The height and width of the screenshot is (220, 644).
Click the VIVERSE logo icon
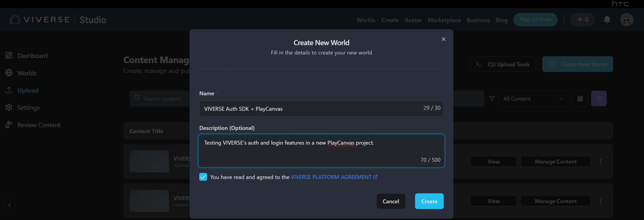[15, 20]
